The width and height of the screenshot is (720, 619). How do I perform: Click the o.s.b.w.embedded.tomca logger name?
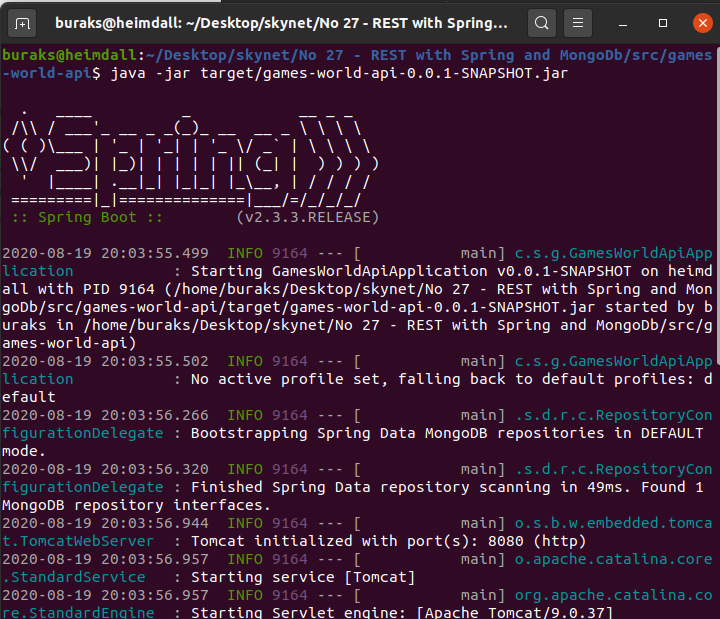click(613, 523)
